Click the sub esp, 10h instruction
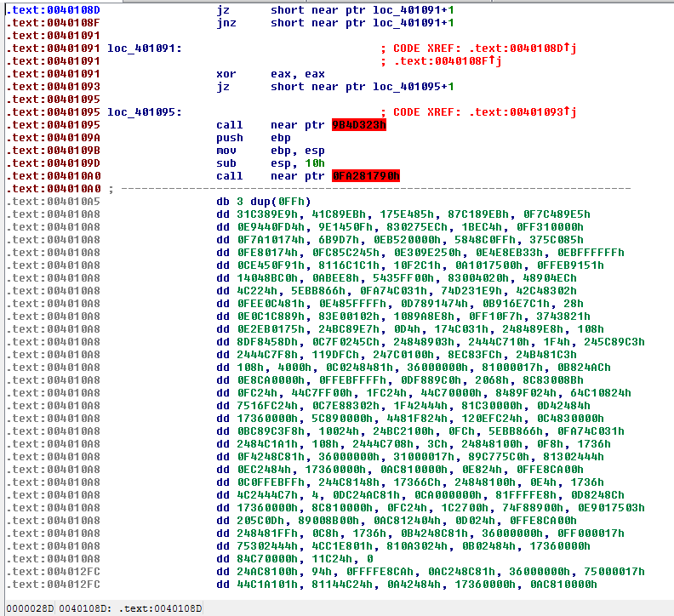 coord(256,163)
